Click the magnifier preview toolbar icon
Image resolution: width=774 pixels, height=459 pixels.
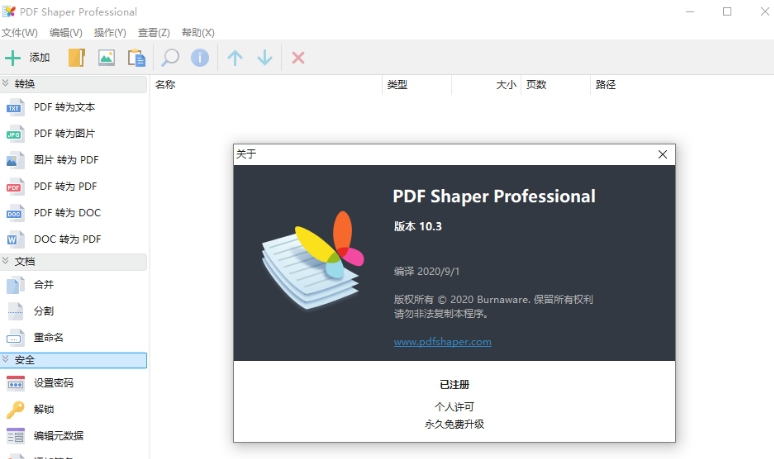click(x=170, y=58)
